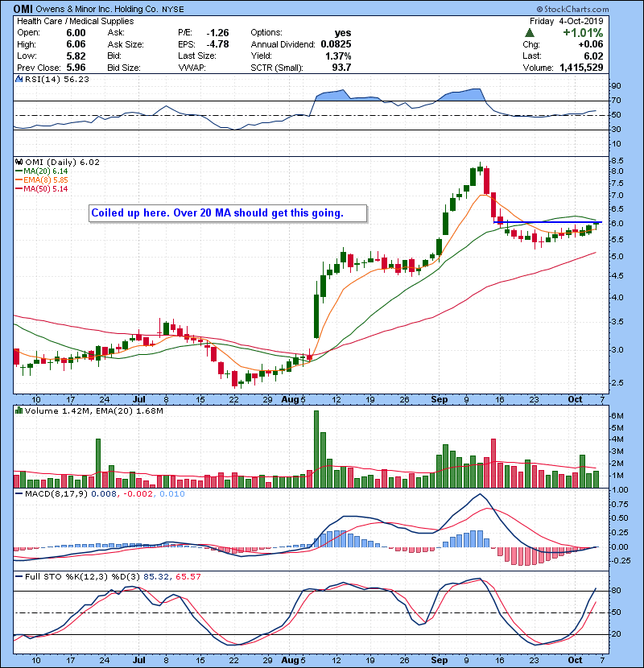The width and height of the screenshot is (644, 668).
Task: Click the High value 6.06
Action: click(x=76, y=44)
